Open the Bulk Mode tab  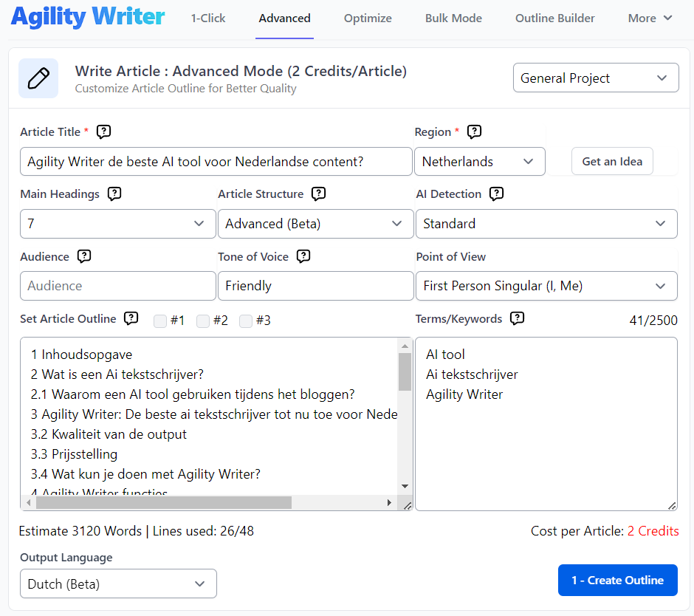(453, 18)
